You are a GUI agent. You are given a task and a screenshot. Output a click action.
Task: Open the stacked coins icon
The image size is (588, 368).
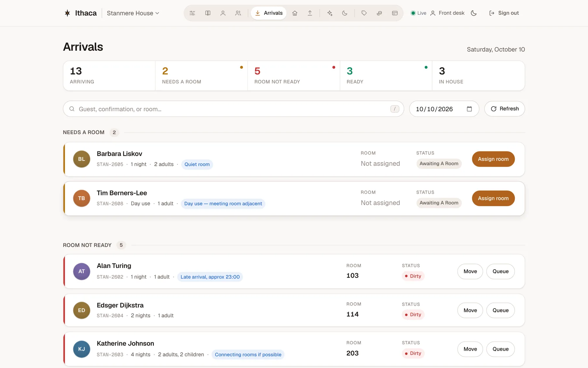pos(379,13)
